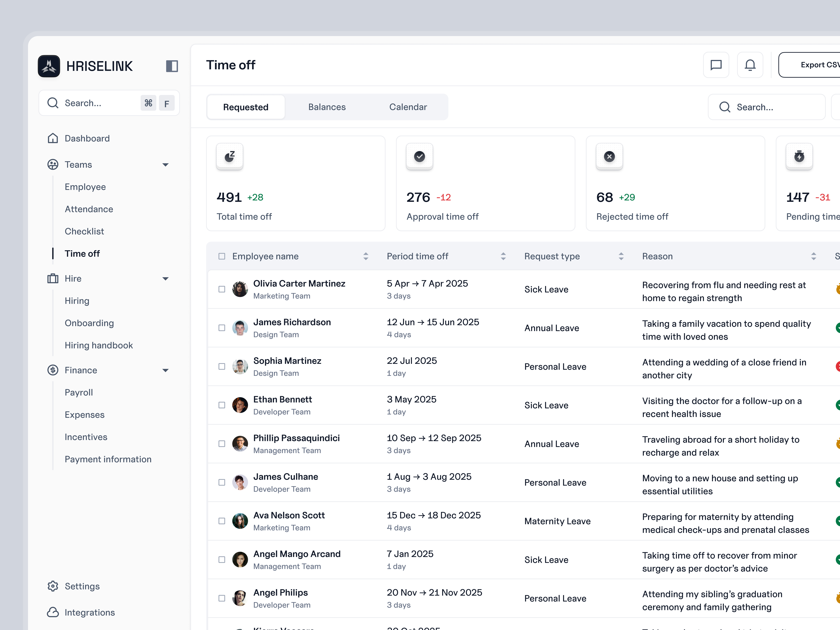The width and height of the screenshot is (840, 630).
Task: Click the Teams smiley group icon
Action: [x=53, y=164]
